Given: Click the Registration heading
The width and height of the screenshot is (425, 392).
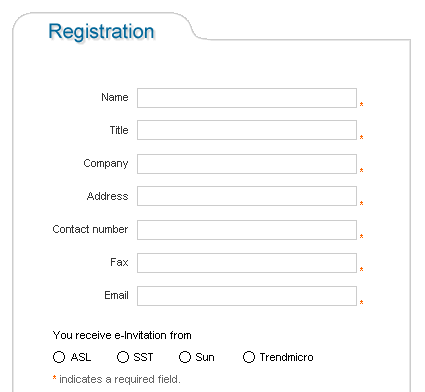Looking at the screenshot, I should [101, 32].
